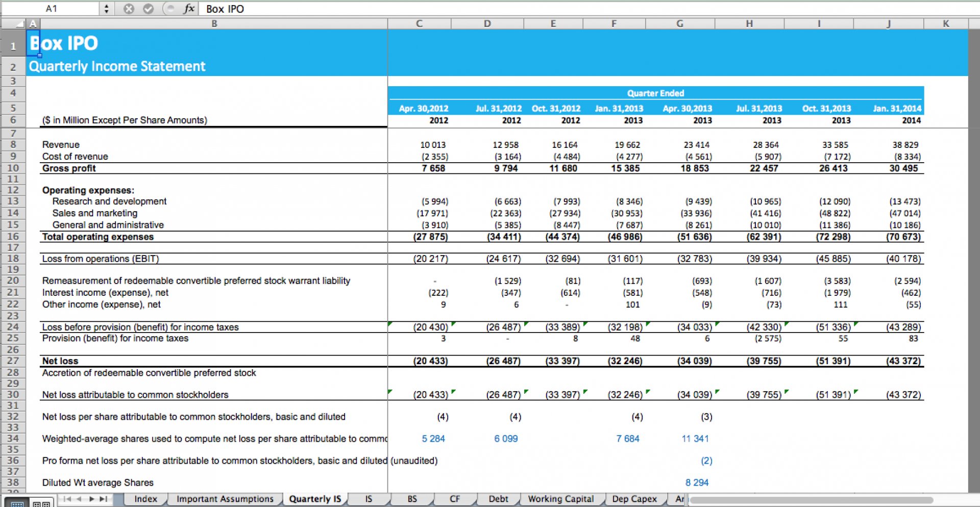Click net loss value (20 433) in row 27

coord(430,361)
